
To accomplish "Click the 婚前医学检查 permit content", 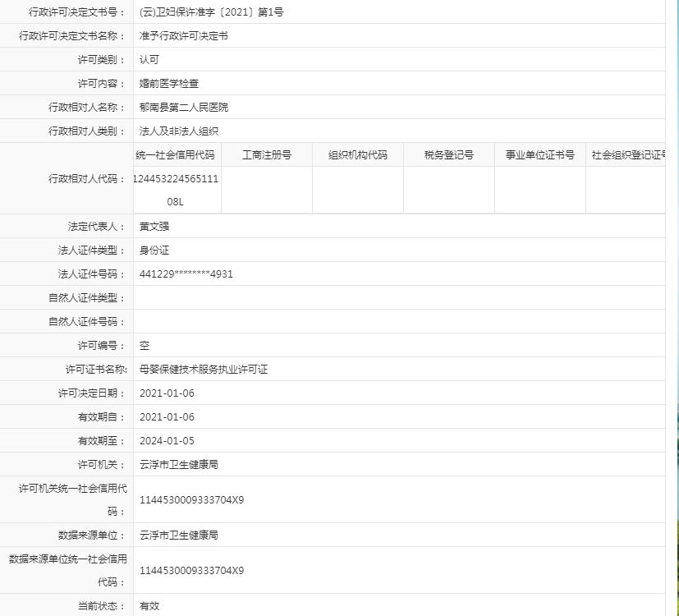I will pos(167,83).
